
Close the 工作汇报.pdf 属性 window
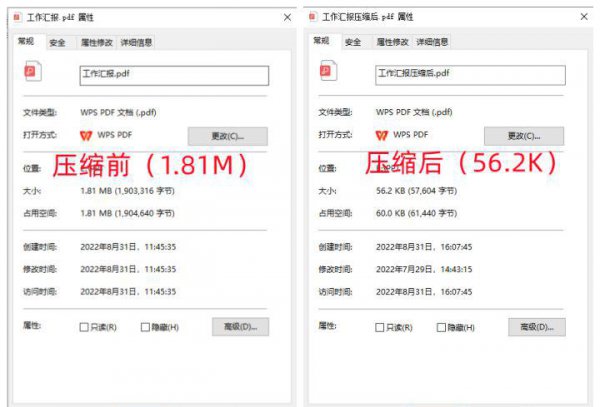[x=287, y=17]
